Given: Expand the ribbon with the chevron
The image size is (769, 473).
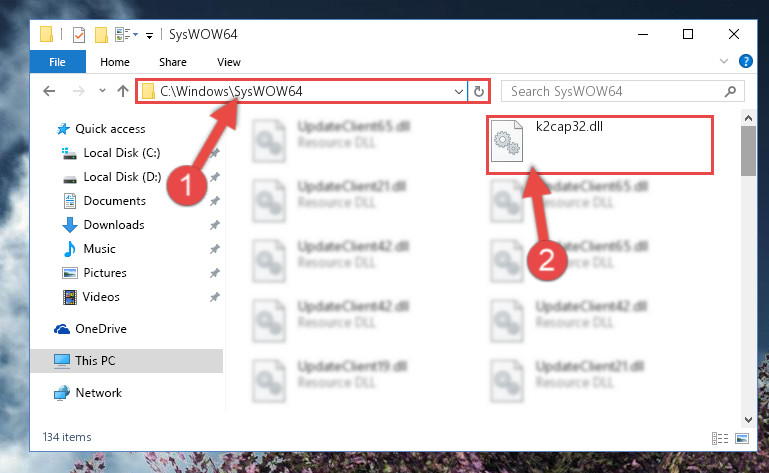Looking at the screenshot, I should point(723,61).
